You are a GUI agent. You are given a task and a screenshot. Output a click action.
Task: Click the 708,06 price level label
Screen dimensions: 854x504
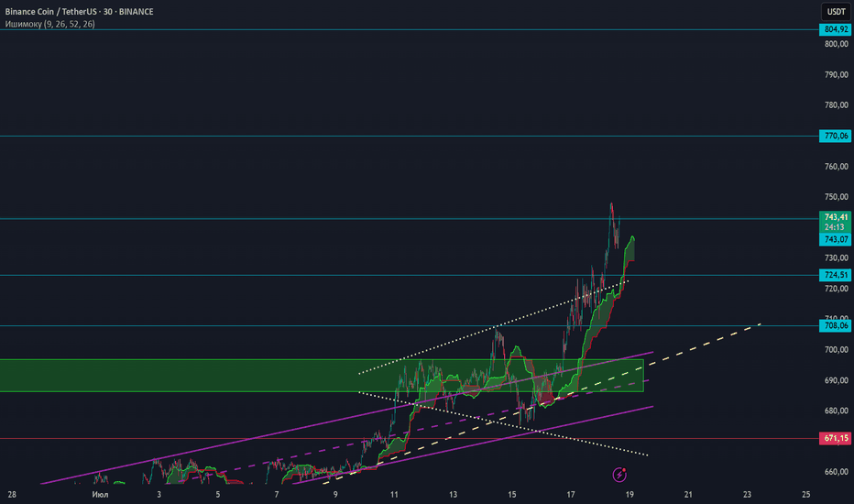click(836, 326)
